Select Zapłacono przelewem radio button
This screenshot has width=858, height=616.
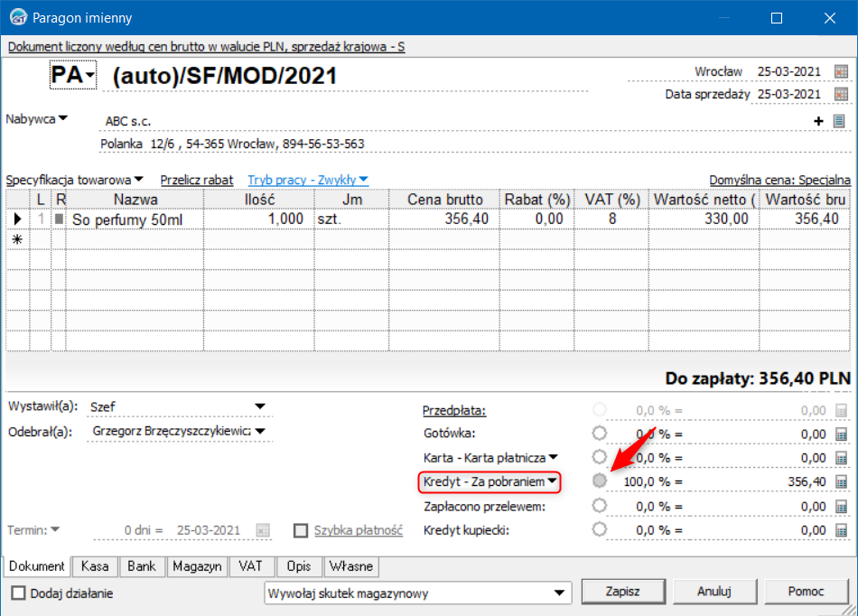[600, 506]
